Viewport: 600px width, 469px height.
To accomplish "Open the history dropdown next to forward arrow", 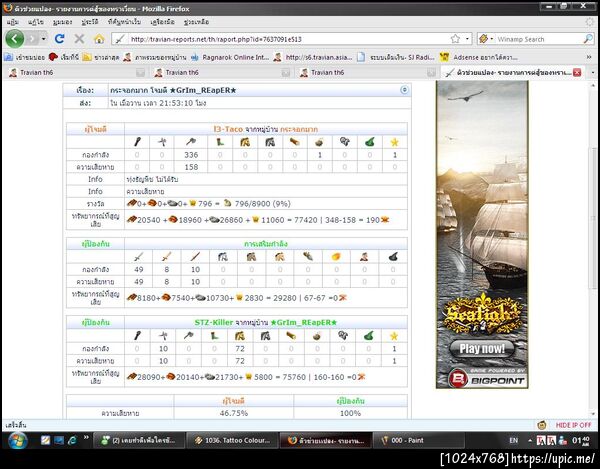I will coord(44,39).
